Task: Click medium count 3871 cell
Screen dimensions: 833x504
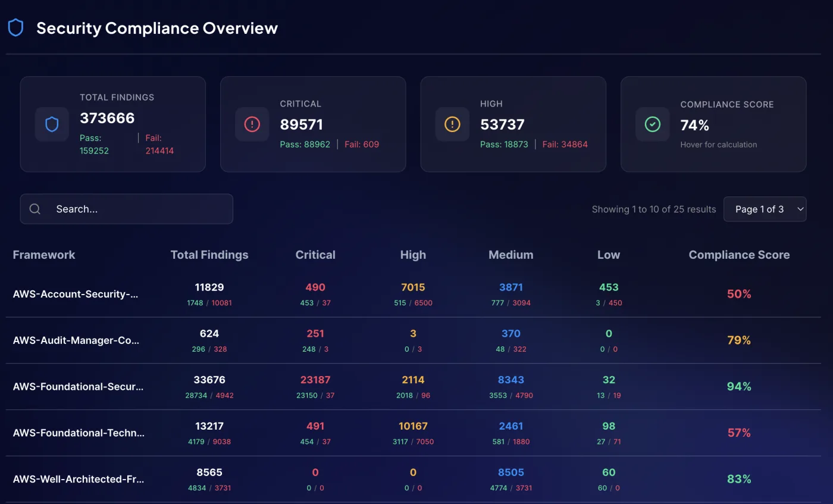Action: point(511,287)
